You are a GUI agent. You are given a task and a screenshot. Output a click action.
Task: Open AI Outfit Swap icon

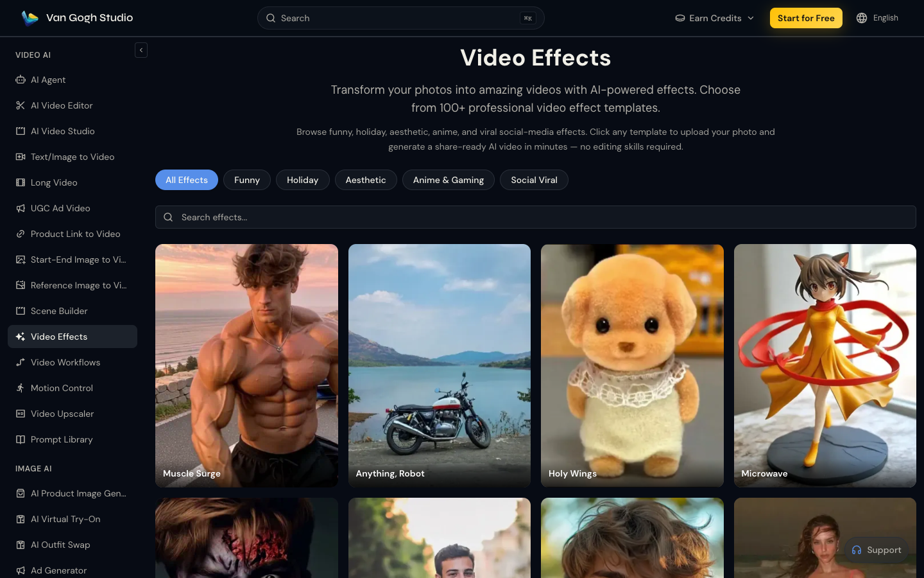(x=21, y=545)
